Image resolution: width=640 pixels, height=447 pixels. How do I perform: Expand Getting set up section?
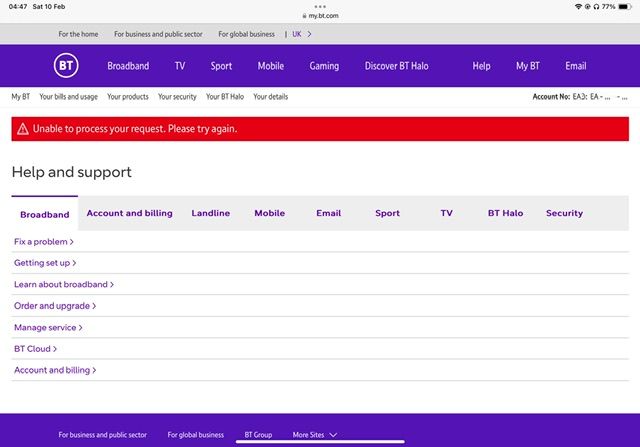pos(45,263)
